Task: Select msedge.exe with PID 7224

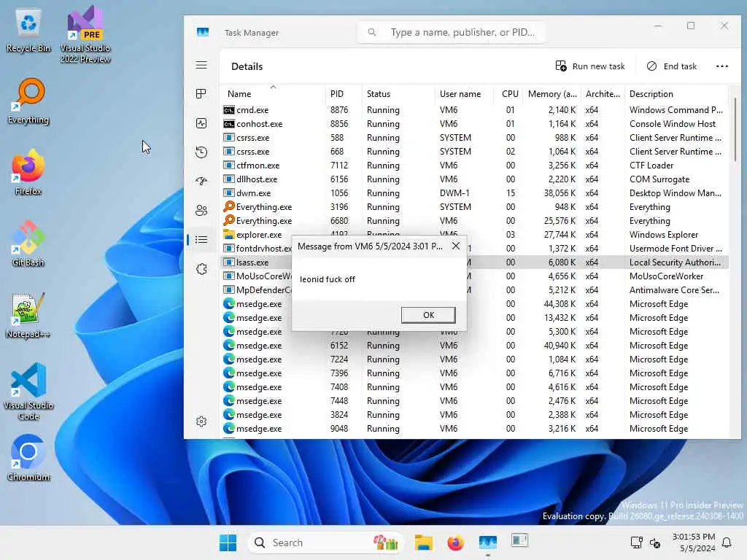Action: point(474,359)
